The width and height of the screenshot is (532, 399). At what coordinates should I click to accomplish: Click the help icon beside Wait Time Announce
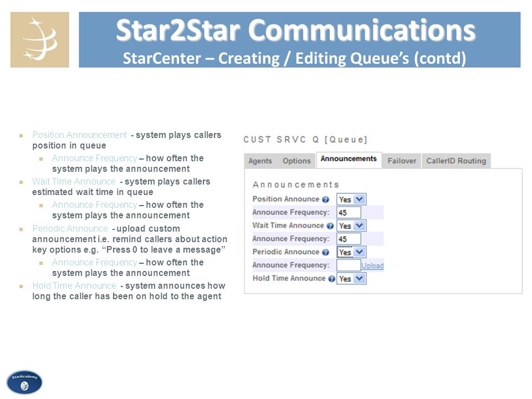point(330,226)
